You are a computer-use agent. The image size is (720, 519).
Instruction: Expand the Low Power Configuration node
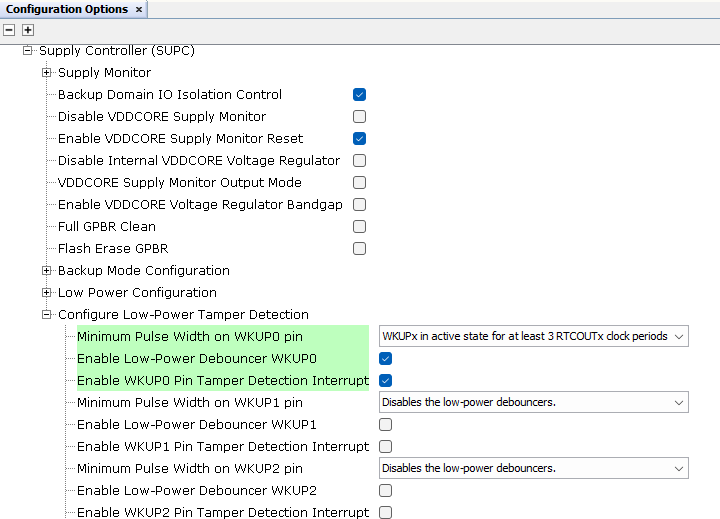(47, 292)
